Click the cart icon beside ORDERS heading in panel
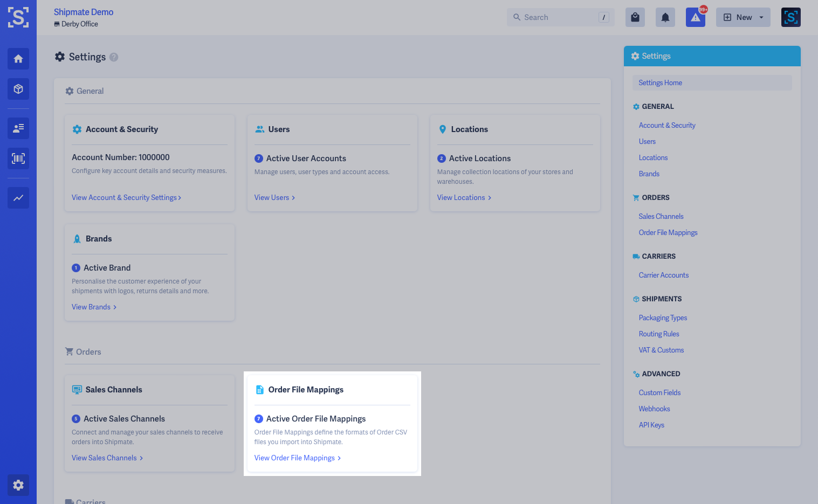This screenshot has width=818, height=504. tap(636, 198)
